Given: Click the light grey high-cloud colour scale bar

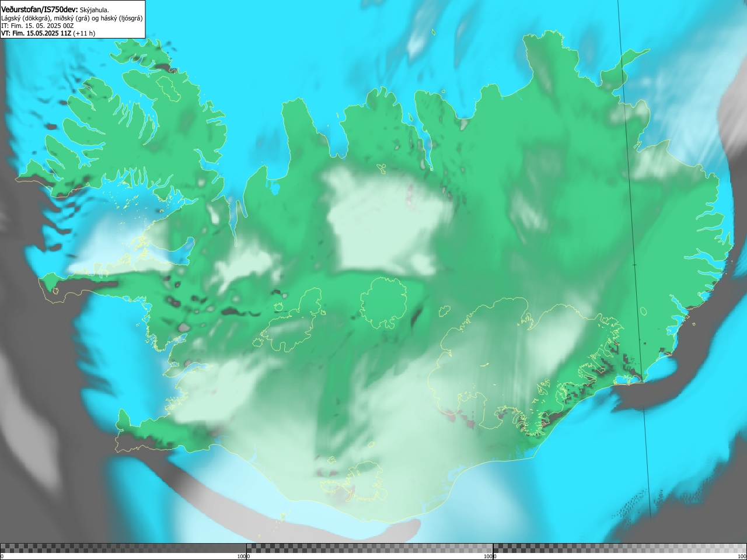Looking at the screenshot, I should [x=620, y=548].
